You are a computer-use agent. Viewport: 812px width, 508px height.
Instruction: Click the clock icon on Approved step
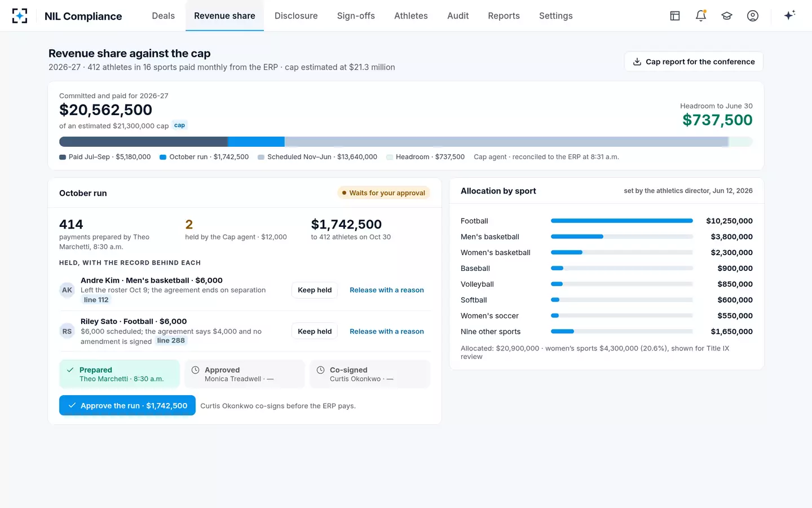pyautogui.click(x=196, y=370)
